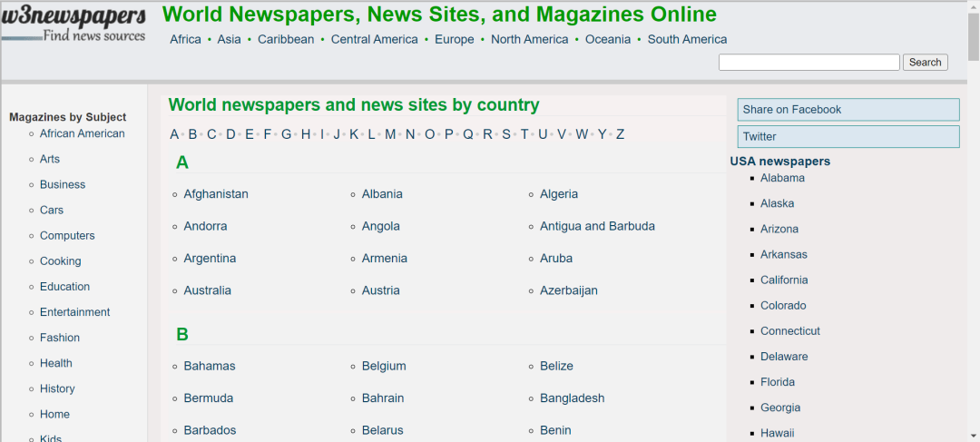The width and height of the screenshot is (980, 442).
Task: View Health magazines
Action: coord(56,363)
